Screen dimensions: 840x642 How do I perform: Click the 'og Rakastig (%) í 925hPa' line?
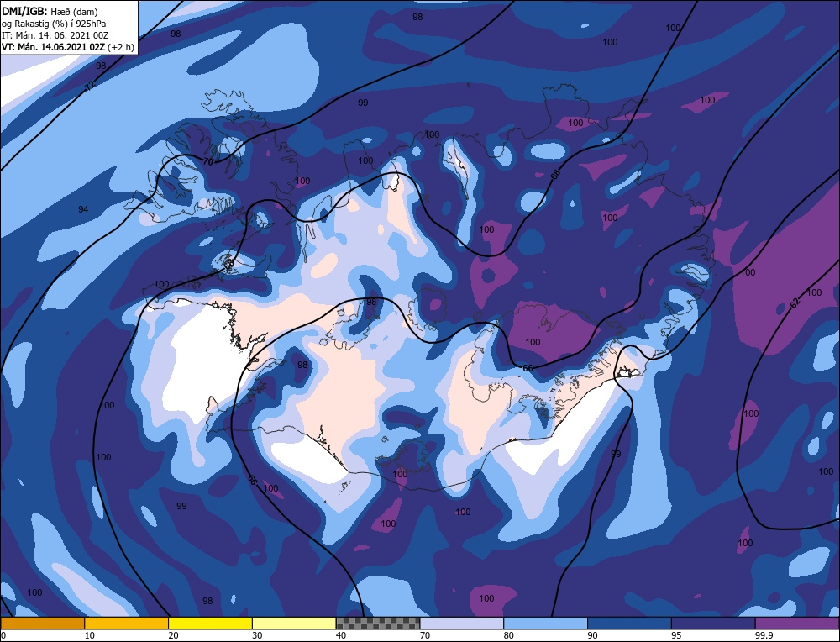pyautogui.click(x=54, y=24)
